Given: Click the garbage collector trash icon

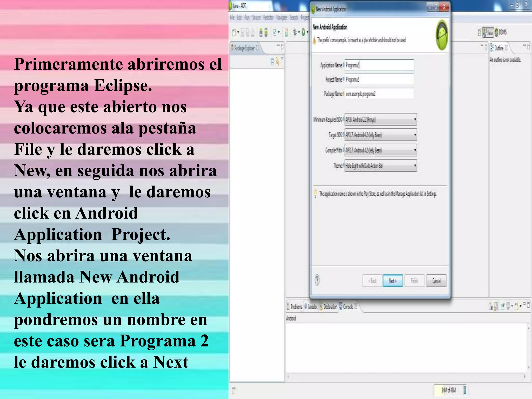Looking at the screenshot, I should pos(465,390).
